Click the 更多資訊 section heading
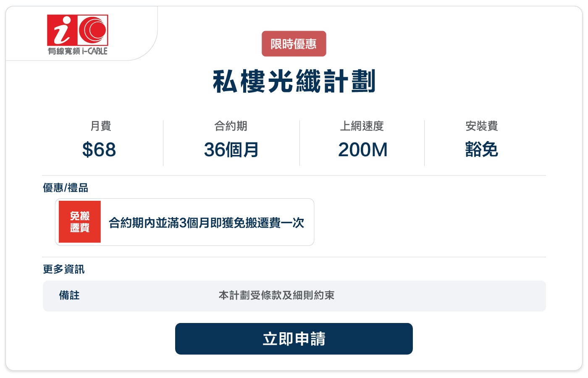588x378 pixels. [64, 269]
